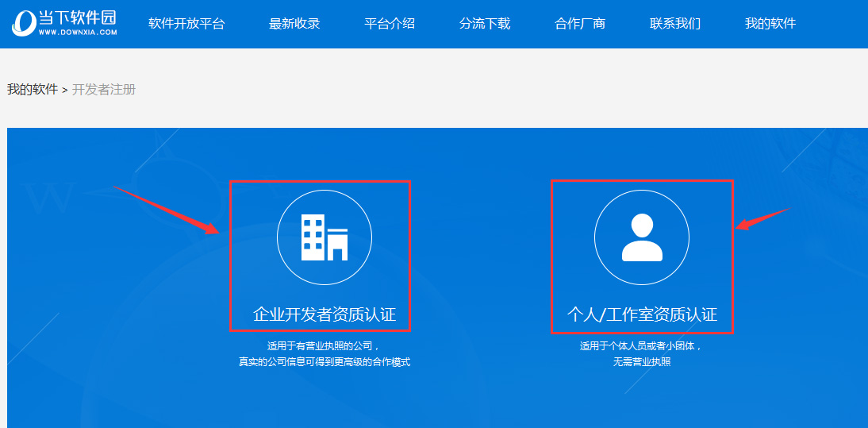The height and width of the screenshot is (428, 868).
Task: Click 我的软件 breadcrumb link
Action: pyautogui.click(x=32, y=89)
